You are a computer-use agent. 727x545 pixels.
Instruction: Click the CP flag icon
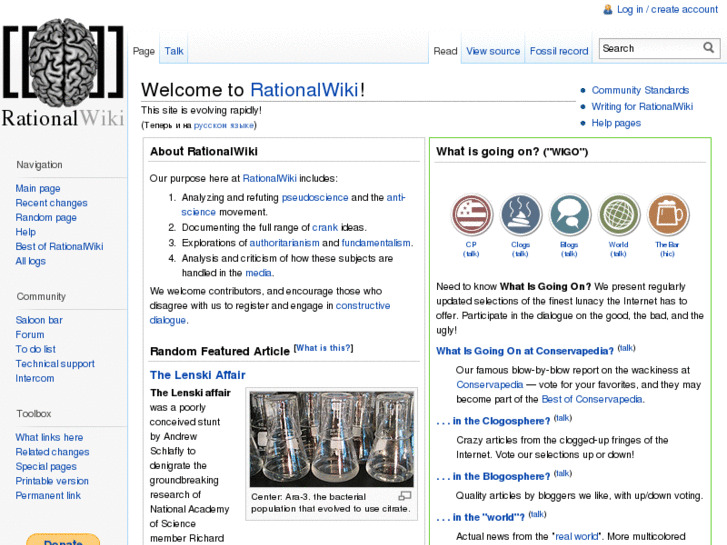[x=471, y=215]
